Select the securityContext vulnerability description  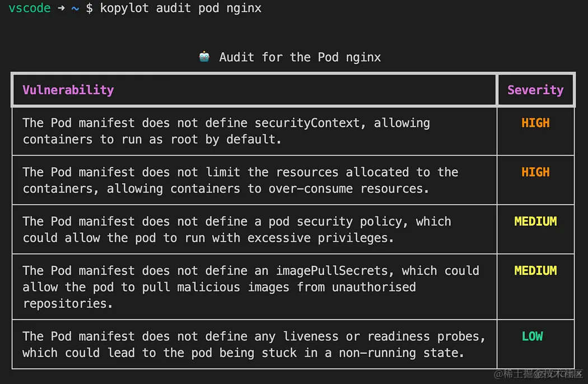tap(226, 131)
